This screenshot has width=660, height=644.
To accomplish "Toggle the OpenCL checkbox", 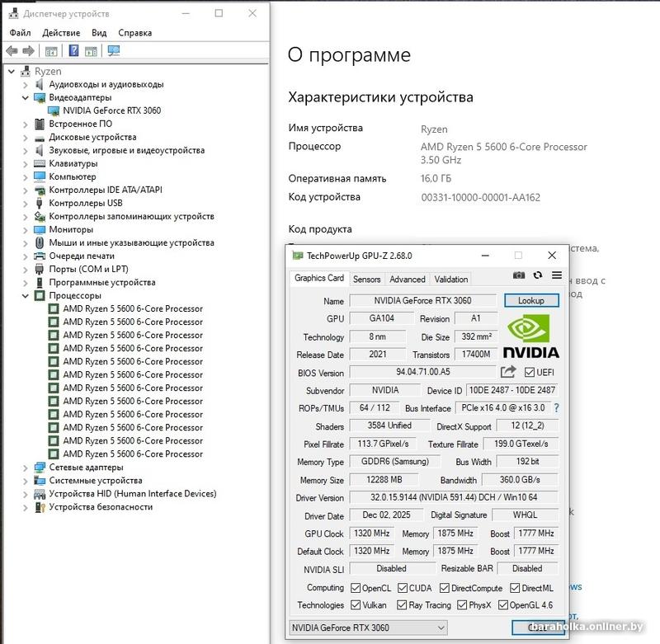I will click(356, 588).
